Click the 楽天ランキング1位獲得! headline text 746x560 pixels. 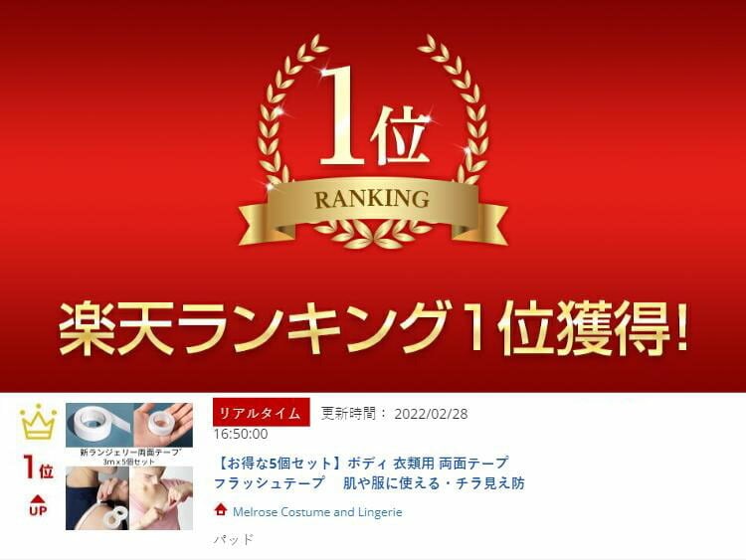(374, 329)
